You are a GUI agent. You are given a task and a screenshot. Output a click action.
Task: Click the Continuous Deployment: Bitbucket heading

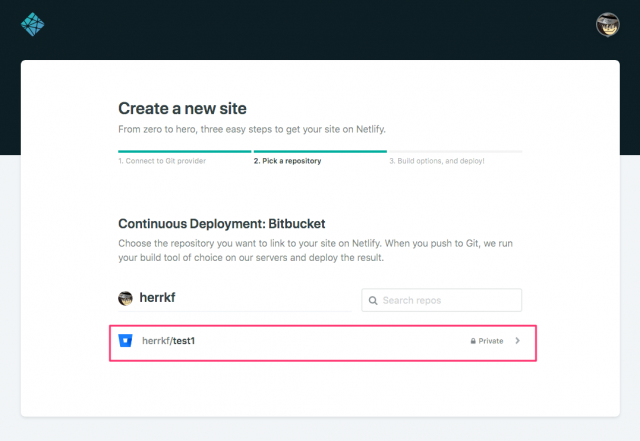click(x=222, y=224)
